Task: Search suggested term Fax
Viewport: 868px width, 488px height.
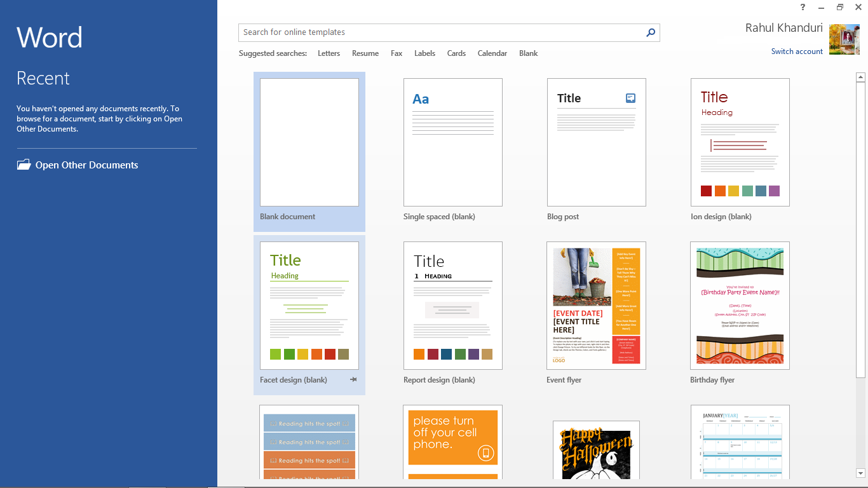Action: [397, 53]
